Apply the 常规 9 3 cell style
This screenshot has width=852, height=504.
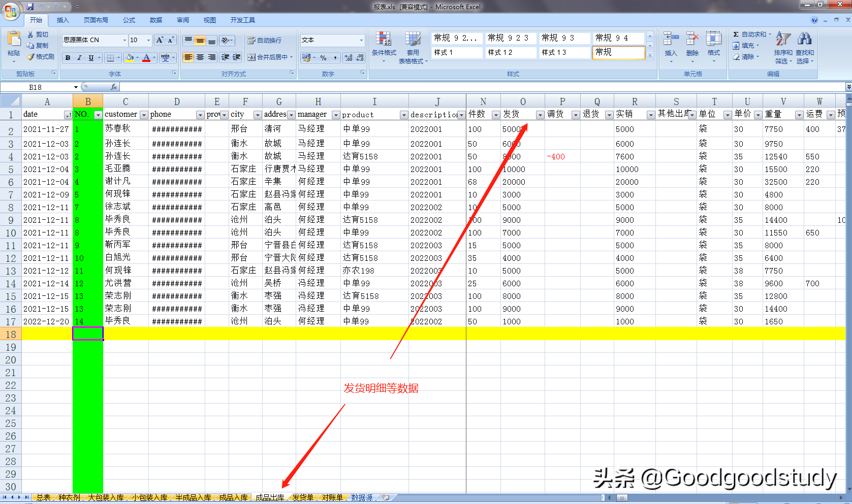click(x=564, y=38)
